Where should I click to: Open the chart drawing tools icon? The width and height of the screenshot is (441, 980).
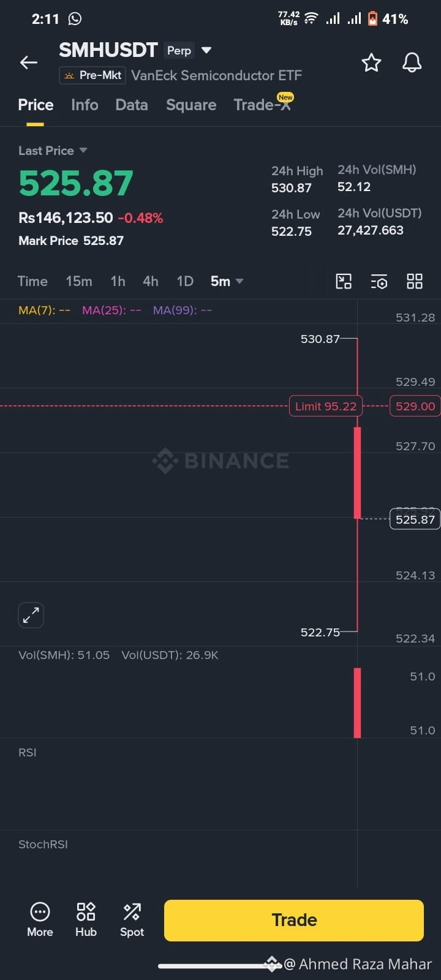click(344, 281)
